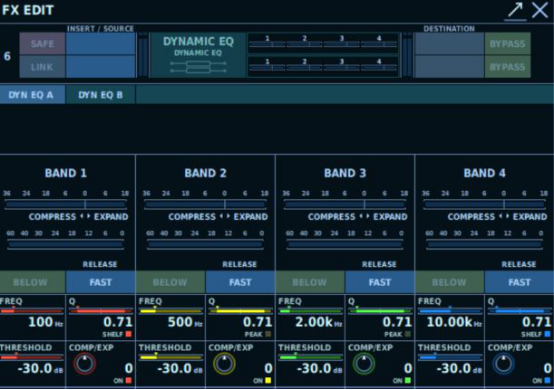Viewport: 554px width, 390px height.
Task: Select the DYN EQ A tab
Action: tap(32, 95)
